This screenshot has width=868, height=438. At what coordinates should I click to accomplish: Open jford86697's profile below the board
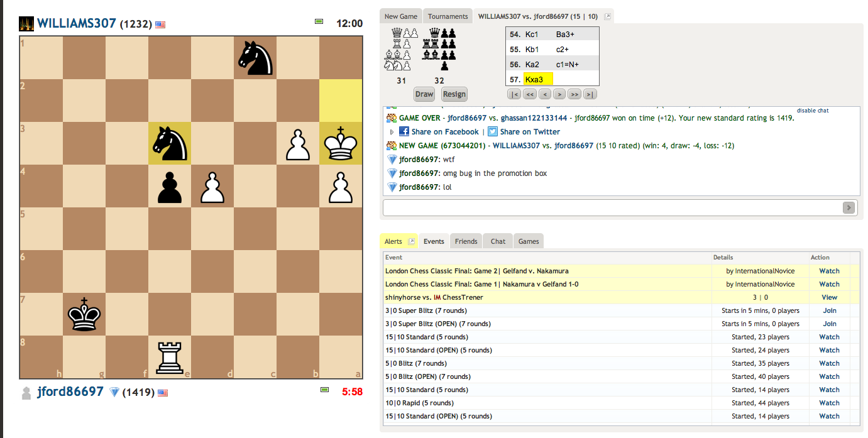pyautogui.click(x=70, y=391)
